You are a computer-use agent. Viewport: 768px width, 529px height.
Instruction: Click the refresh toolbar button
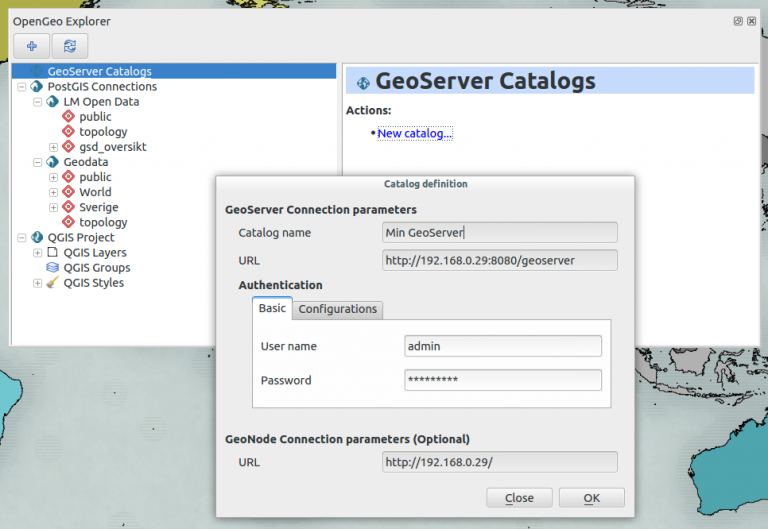[70, 46]
